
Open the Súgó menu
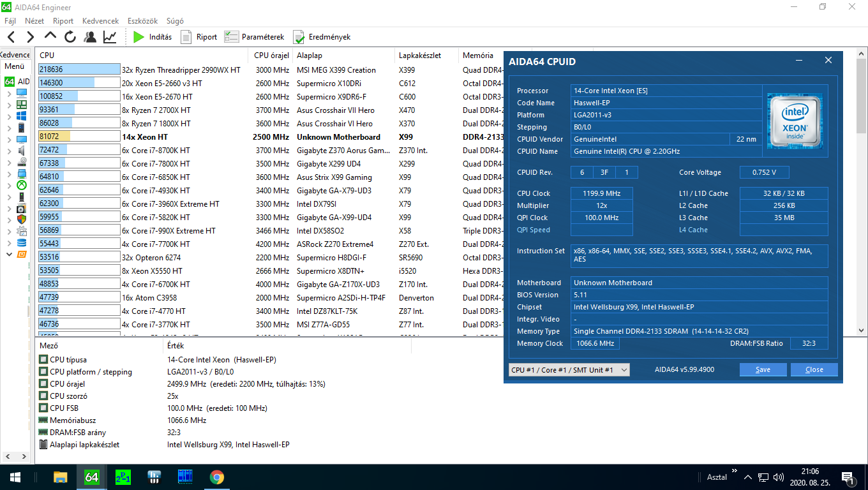tap(175, 21)
